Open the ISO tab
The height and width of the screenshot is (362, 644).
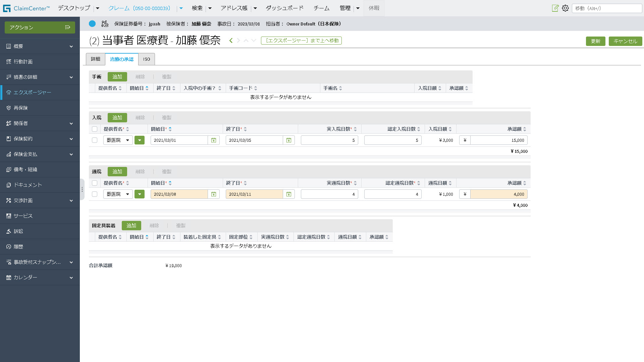click(x=147, y=59)
